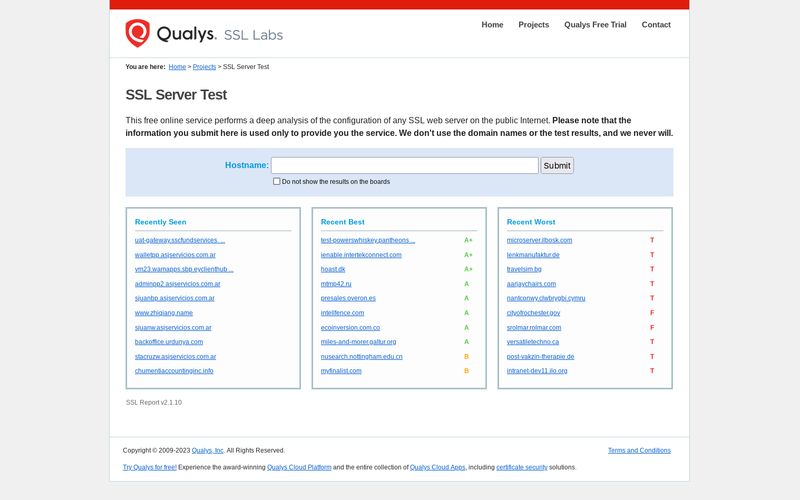
Task: Open chumentiaccountinginc.info link
Action: pyautogui.click(x=174, y=371)
